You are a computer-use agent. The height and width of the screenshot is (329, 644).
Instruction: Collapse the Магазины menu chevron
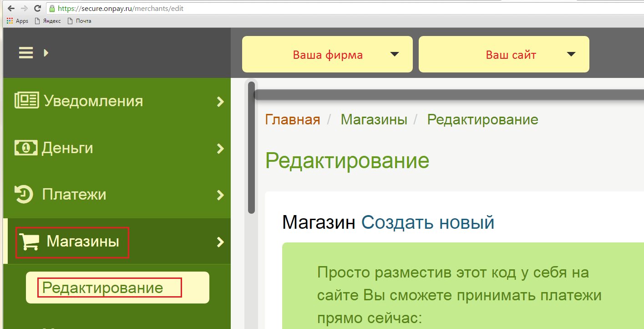[220, 242]
